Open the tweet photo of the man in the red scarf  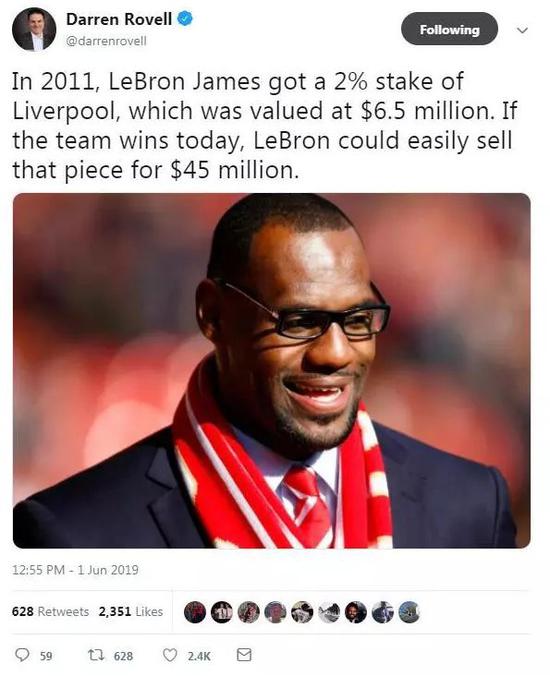pos(272,371)
